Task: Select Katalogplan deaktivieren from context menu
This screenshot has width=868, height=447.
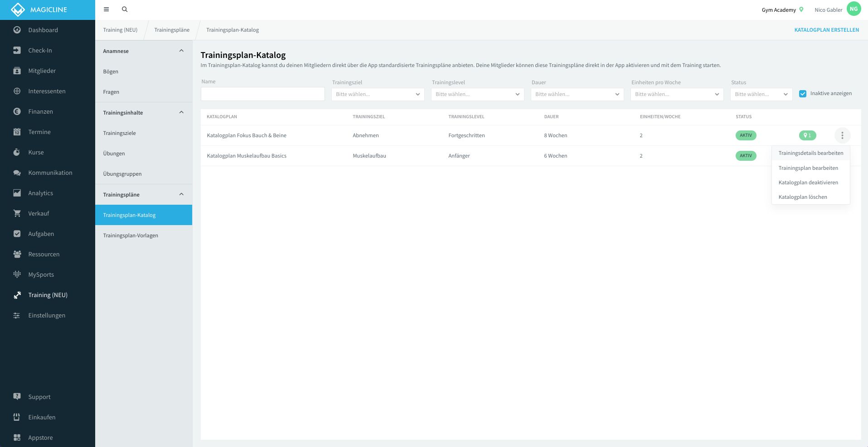Action: click(x=808, y=183)
